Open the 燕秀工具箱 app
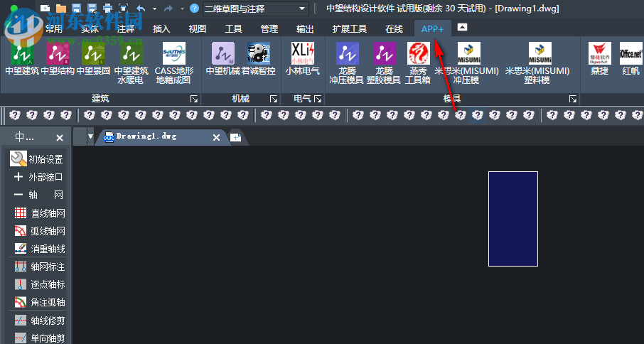 tap(418, 63)
